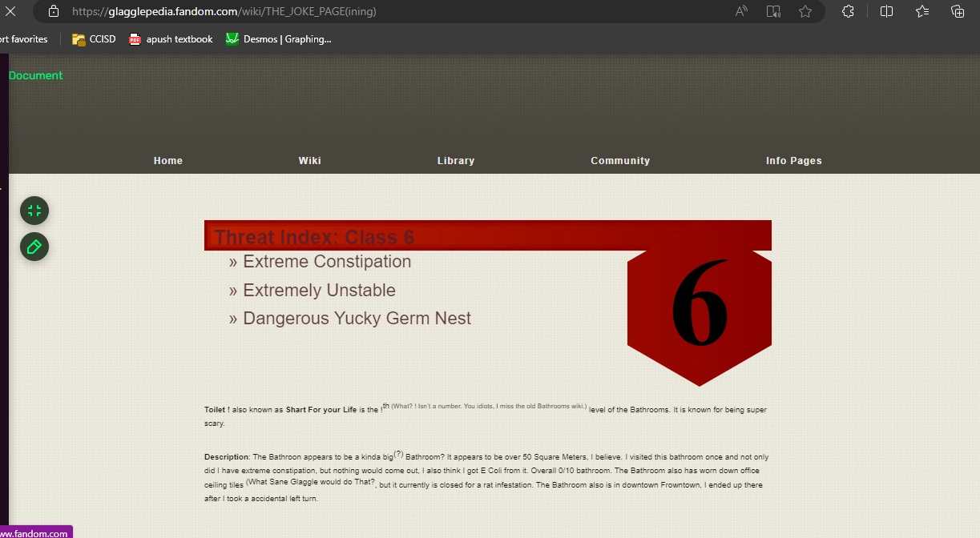Select Home in the wiki navigation bar
Viewport: 980px width, 538px height.
167,160
